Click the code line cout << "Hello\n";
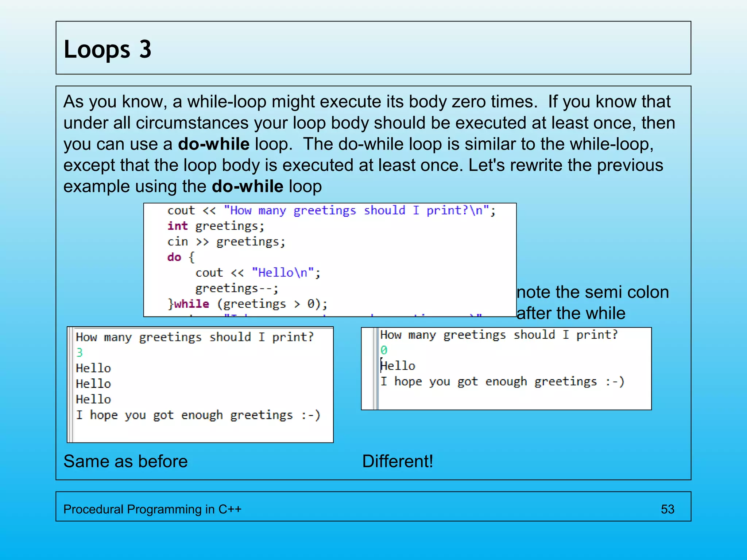 [258, 273]
